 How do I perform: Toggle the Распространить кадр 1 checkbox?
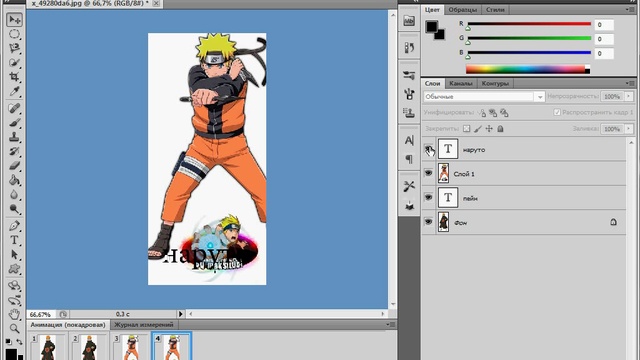557,112
